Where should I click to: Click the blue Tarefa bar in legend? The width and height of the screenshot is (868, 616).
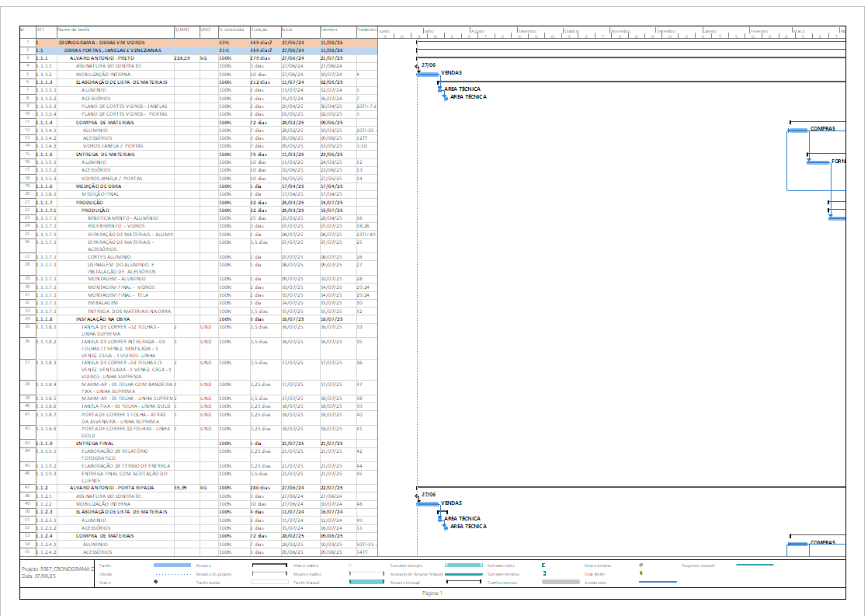point(172,566)
